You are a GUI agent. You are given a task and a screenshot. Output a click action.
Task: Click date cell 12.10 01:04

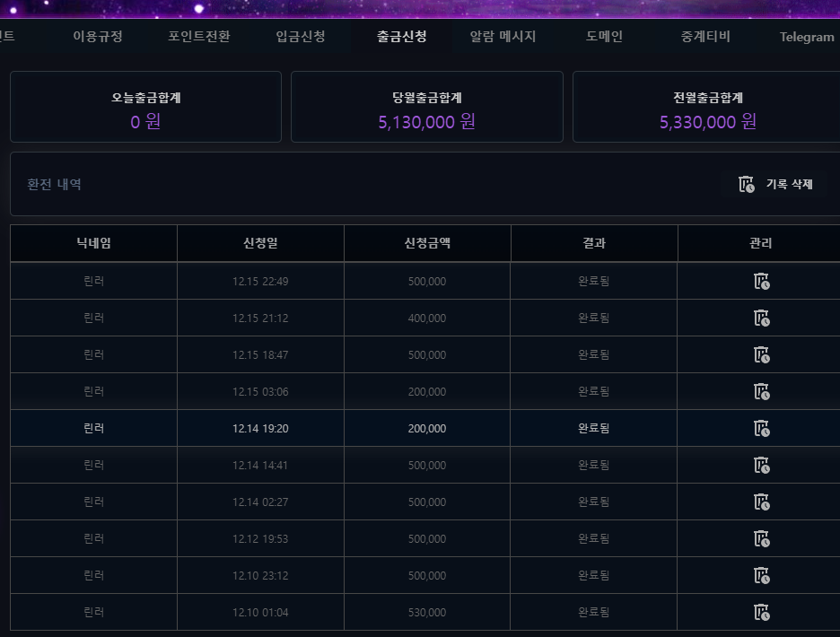260,613
